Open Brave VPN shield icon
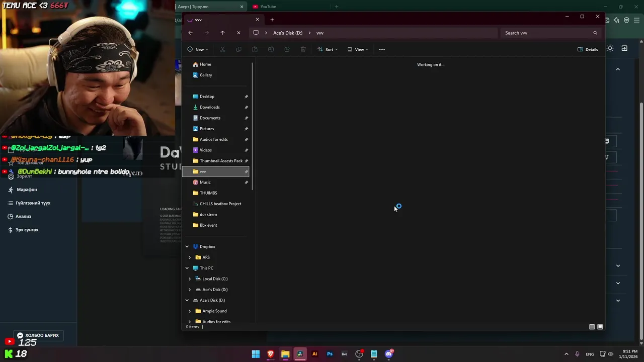This screenshot has height=362, width=644. (x=626, y=20)
